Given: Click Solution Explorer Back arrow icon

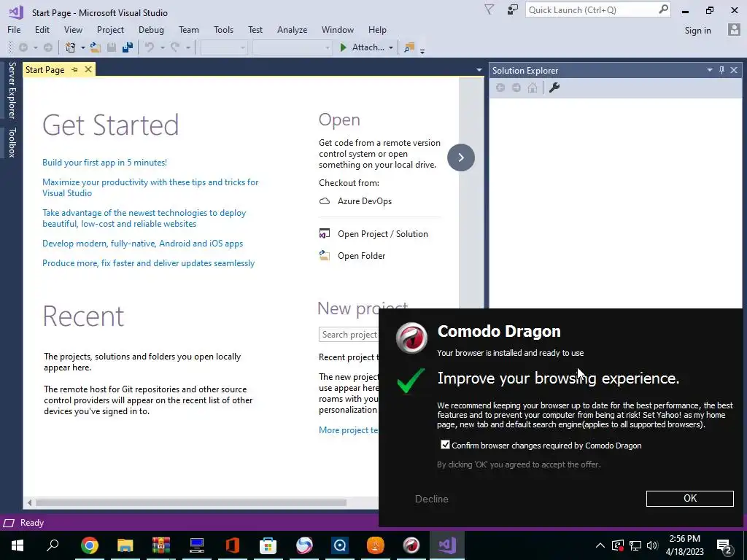Looking at the screenshot, I should (500, 87).
